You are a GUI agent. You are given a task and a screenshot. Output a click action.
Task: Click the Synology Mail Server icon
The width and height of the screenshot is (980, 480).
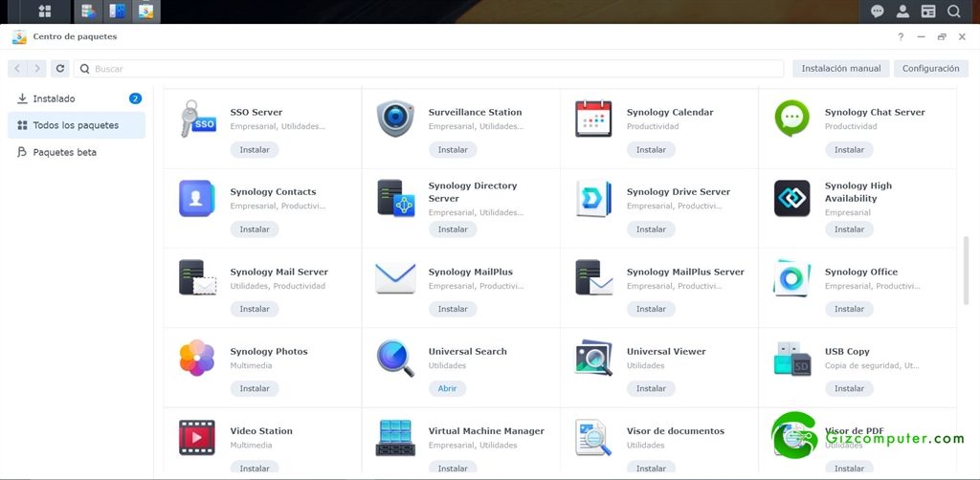coord(197,277)
